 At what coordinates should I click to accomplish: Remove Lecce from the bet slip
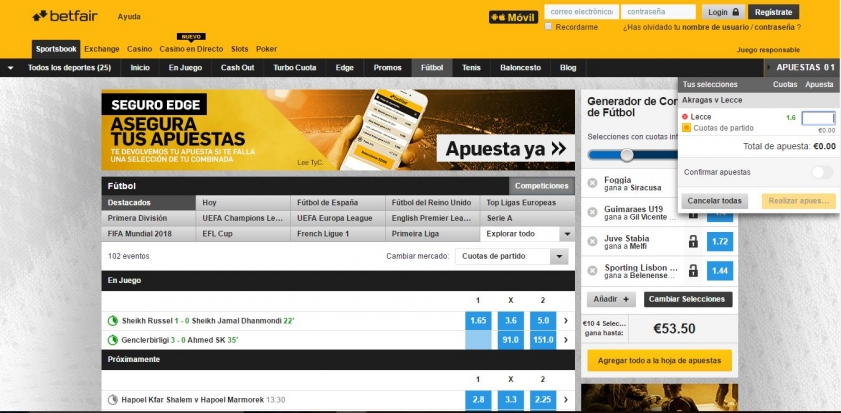point(685,117)
